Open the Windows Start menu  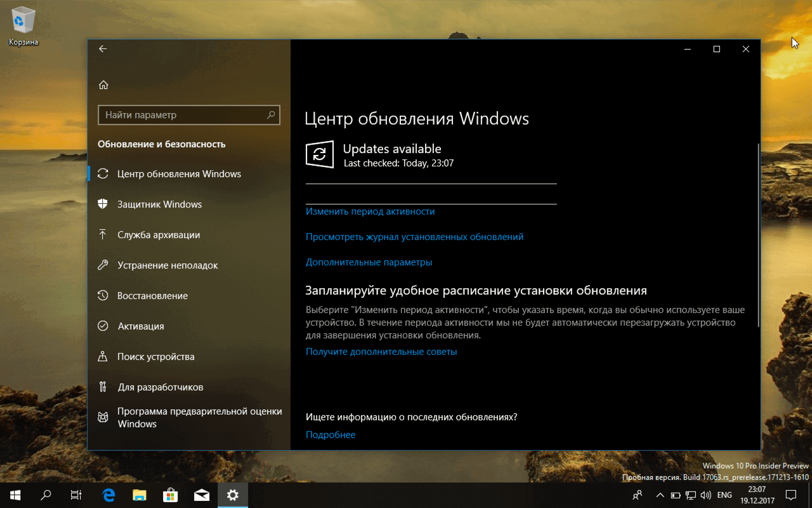coord(15,495)
